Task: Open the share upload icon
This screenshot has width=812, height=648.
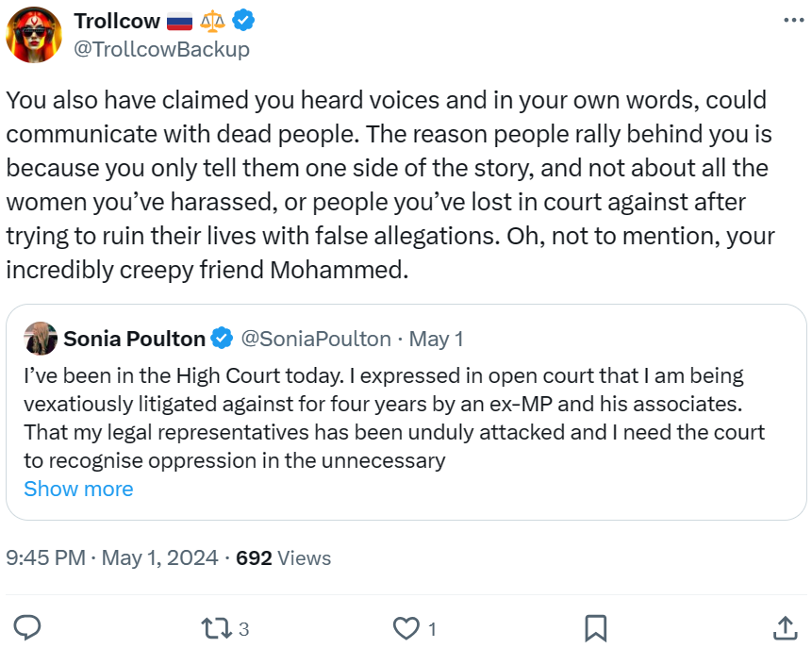Action: point(785,628)
